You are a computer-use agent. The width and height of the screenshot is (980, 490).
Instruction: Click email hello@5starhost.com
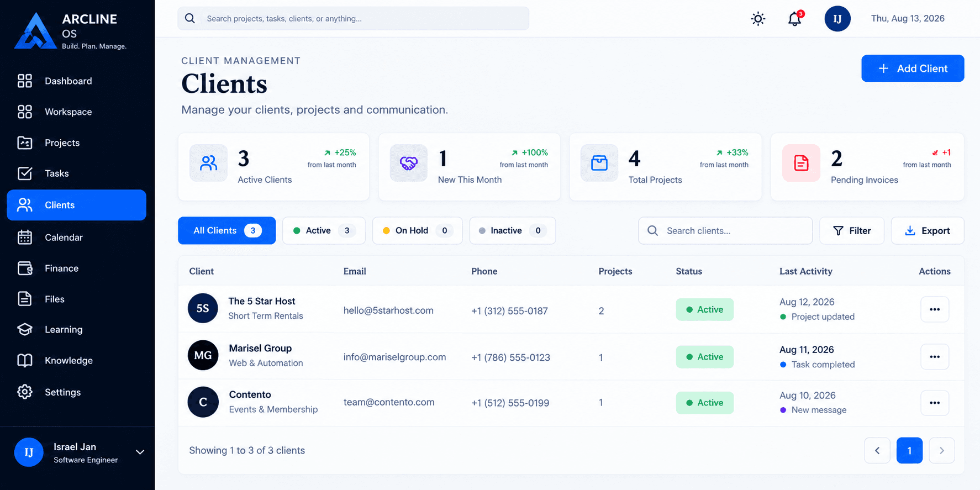(388, 310)
